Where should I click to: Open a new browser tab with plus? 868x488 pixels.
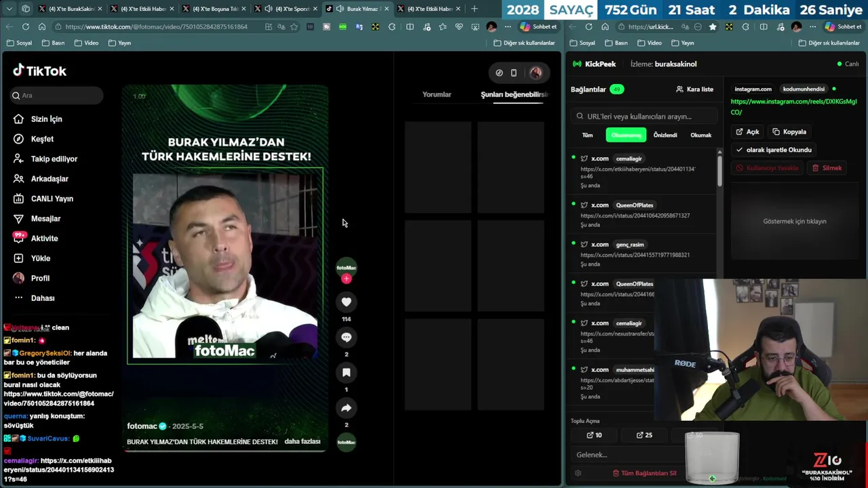pos(474,9)
